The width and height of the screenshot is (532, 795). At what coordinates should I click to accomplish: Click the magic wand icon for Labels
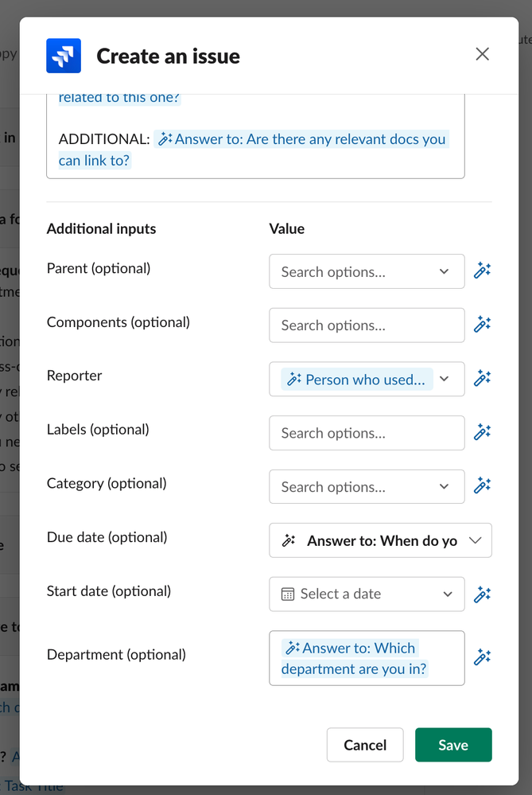pos(482,433)
